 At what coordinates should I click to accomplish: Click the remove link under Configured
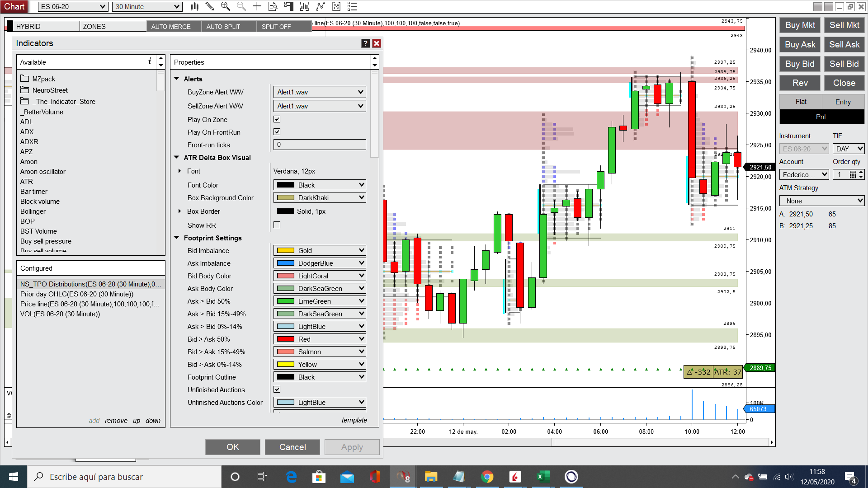tap(116, 421)
